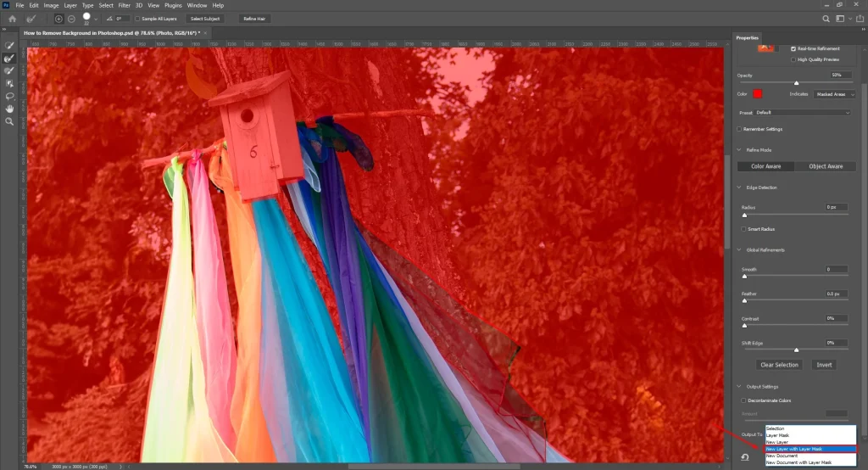Choose Selection in Output To list

pos(810,428)
